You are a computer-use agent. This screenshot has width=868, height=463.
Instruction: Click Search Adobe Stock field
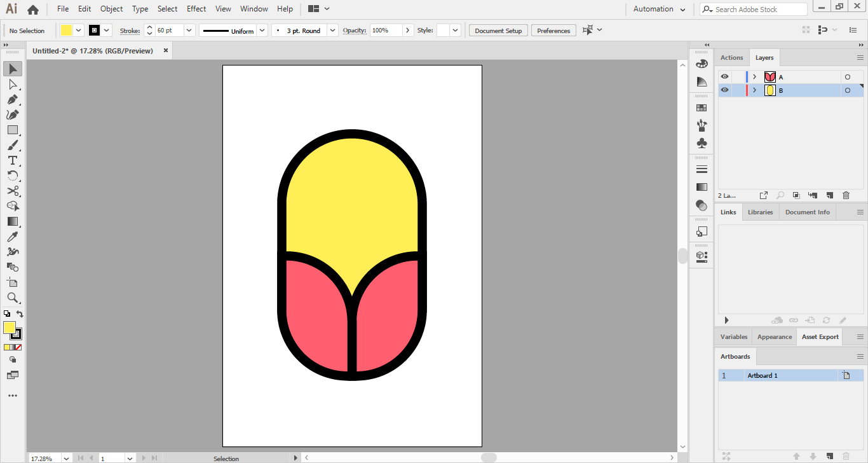[x=754, y=10]
